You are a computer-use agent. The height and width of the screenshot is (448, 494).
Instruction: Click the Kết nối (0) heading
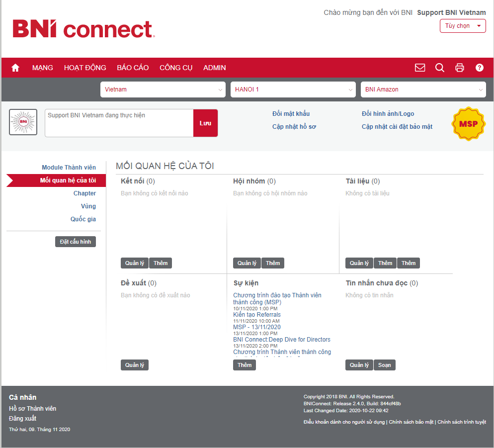pos(138,181)
